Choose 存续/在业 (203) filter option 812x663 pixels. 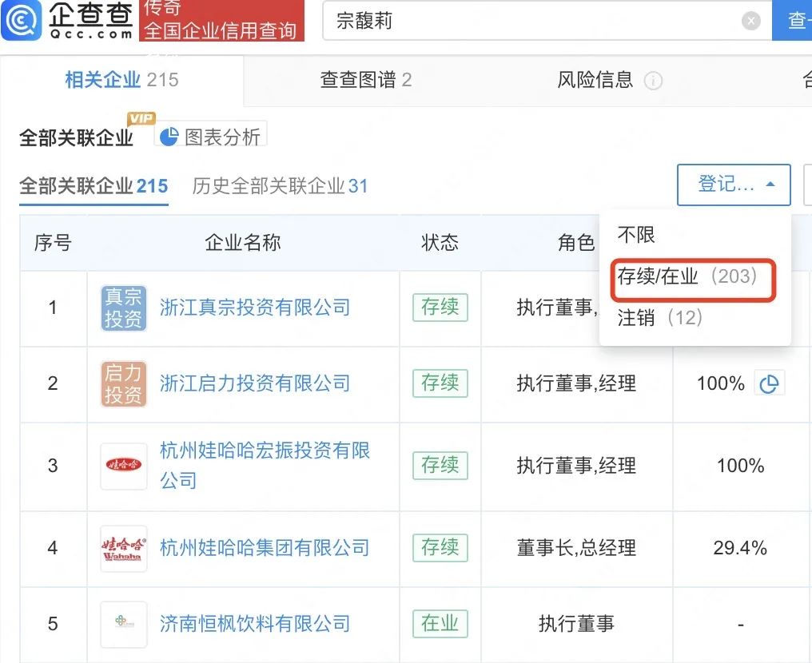coord(687,276)
